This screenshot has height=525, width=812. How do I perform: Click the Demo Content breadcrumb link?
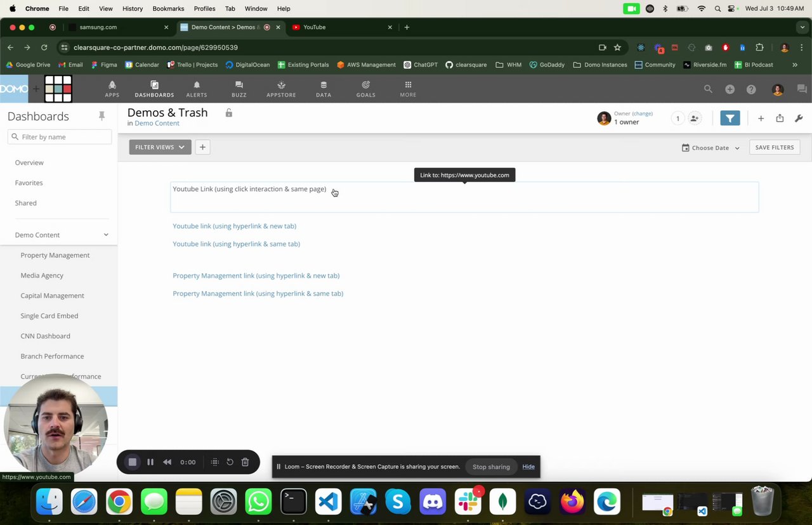(157, 123)
